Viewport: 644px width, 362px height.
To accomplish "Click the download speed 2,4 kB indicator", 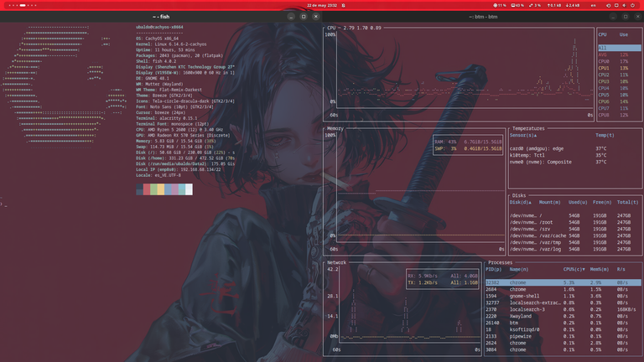I will [573, 5].
